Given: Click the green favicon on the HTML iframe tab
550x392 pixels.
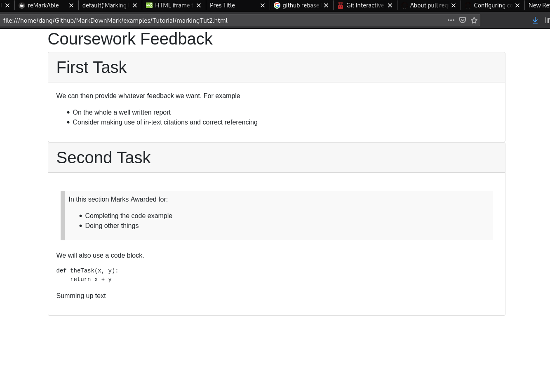Looking at the screenshot, I should (149, 5).
